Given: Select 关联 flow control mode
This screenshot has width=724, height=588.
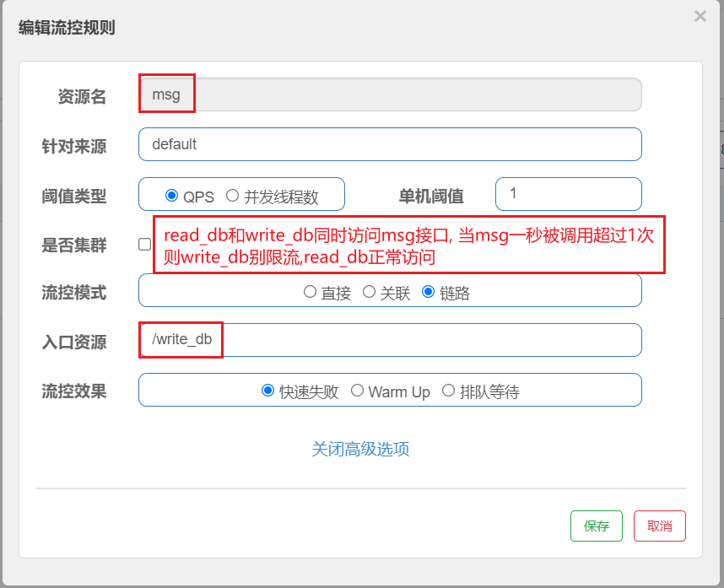Looking at the screenshot, I should click(370, 290).
